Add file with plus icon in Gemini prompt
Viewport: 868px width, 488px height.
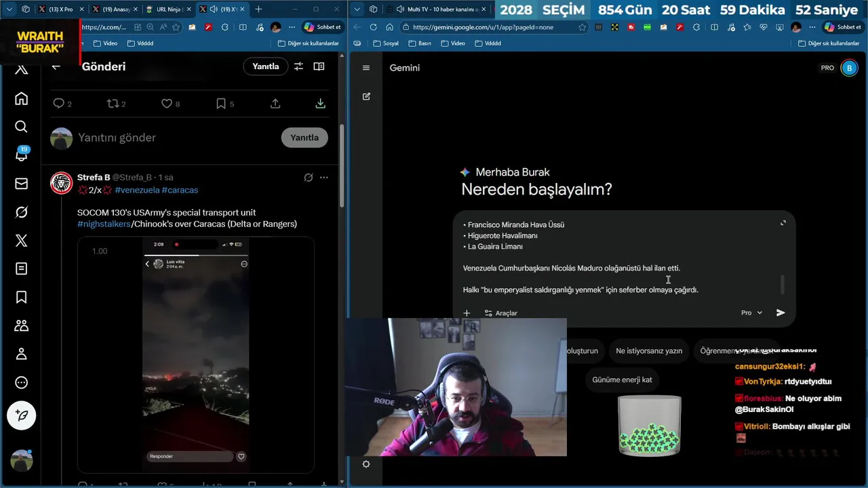point(467,313)
